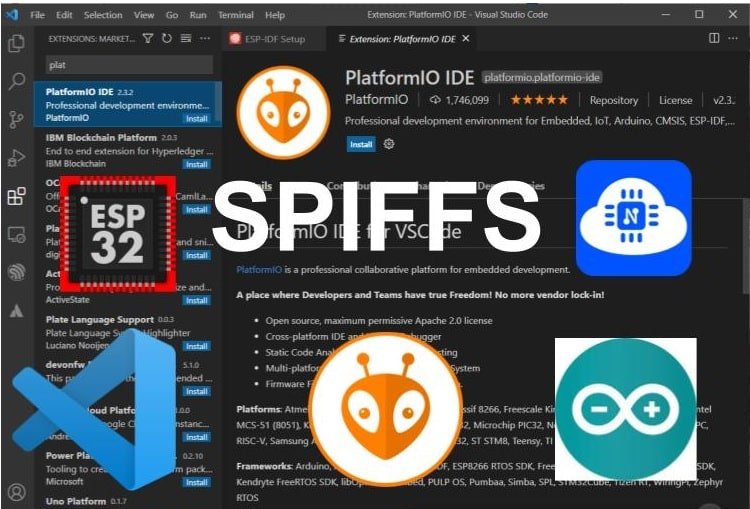Install the PlatformIO IDE extension from details page

(361, 144)
